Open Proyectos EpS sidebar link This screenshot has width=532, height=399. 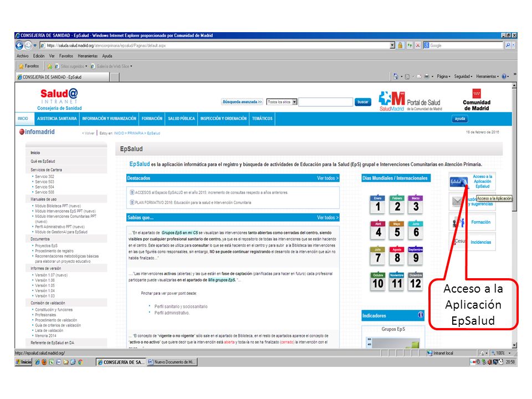coord(46,245)
